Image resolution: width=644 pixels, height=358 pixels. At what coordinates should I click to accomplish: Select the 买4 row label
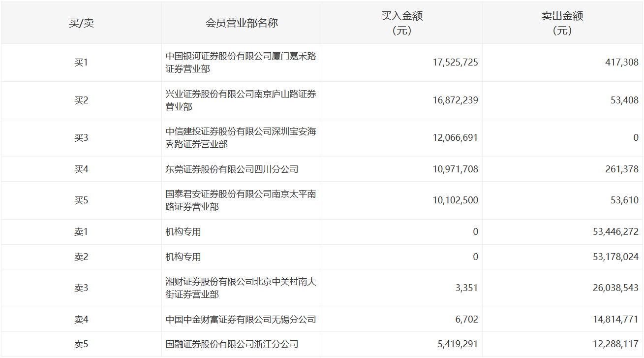(x=81, y=169)
